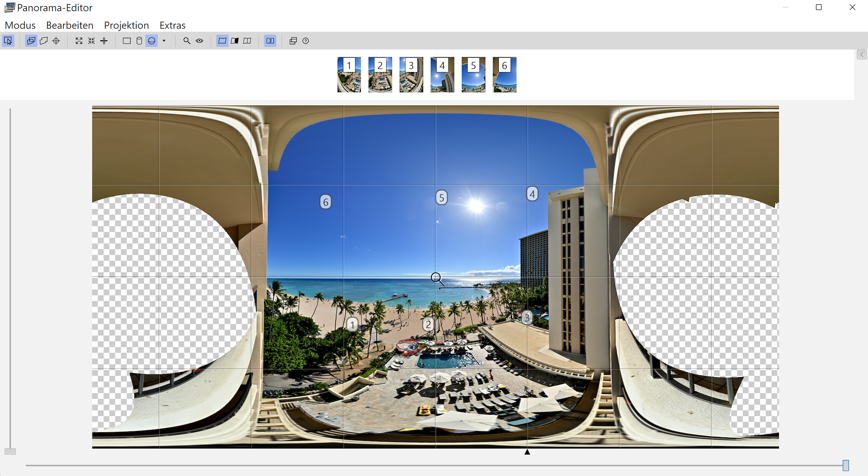868x476 pixels.
Task: Click image marker 5 in panorama
Action: pos(441,198)
